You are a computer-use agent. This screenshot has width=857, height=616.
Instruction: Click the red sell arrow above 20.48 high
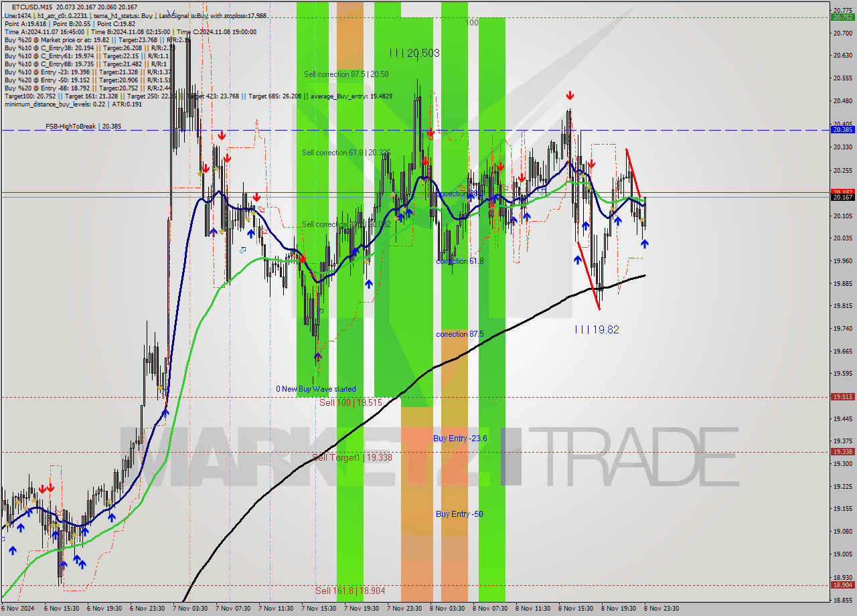569,96
